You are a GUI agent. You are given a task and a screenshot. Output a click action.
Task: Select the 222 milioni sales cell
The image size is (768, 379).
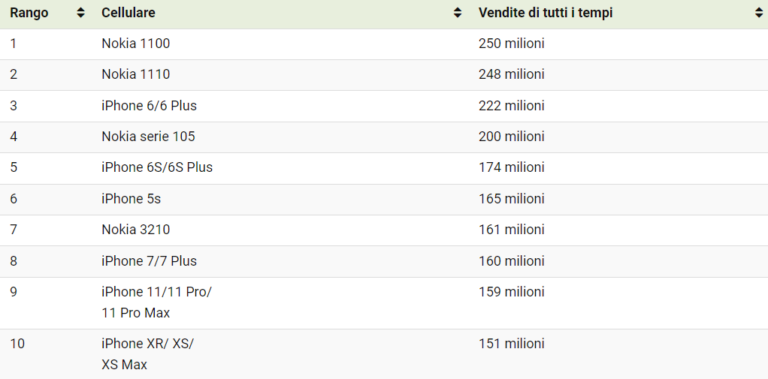click(x=511, y=106)
